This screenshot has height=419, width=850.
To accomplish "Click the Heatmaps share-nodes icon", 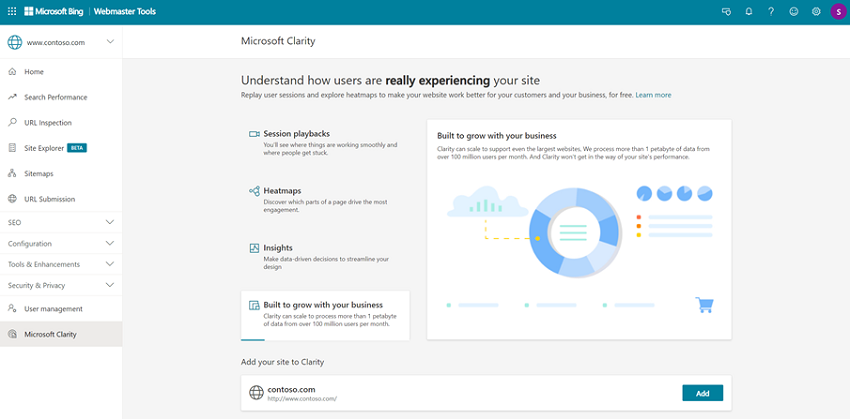I will (254, 191).
